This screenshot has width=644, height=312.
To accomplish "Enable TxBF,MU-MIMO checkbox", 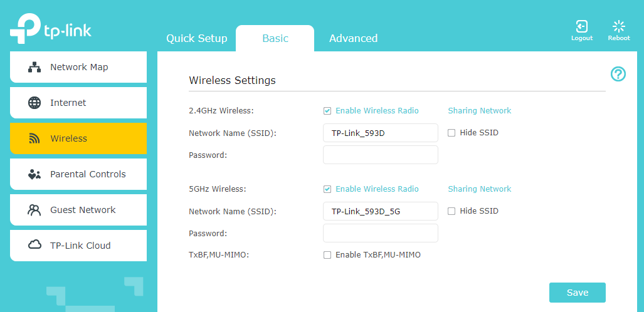I will [327, 255].
